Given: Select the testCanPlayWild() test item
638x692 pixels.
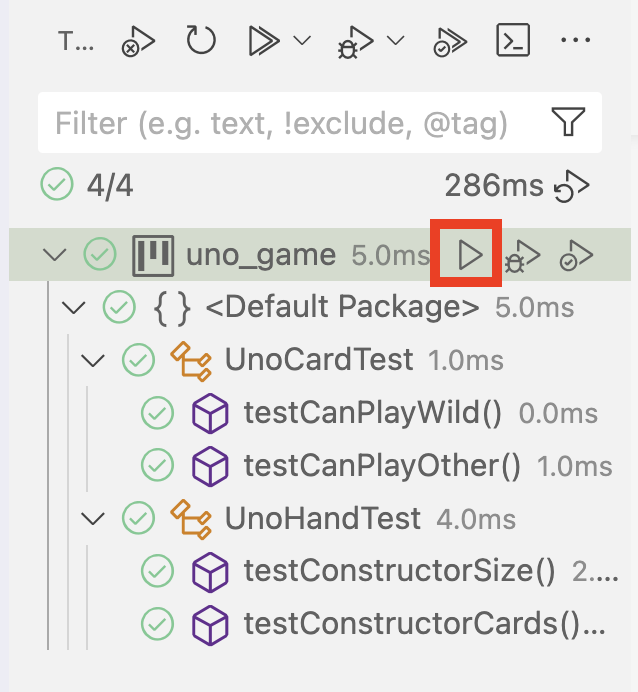Looking at the screenshot, I should coord(372,412).
